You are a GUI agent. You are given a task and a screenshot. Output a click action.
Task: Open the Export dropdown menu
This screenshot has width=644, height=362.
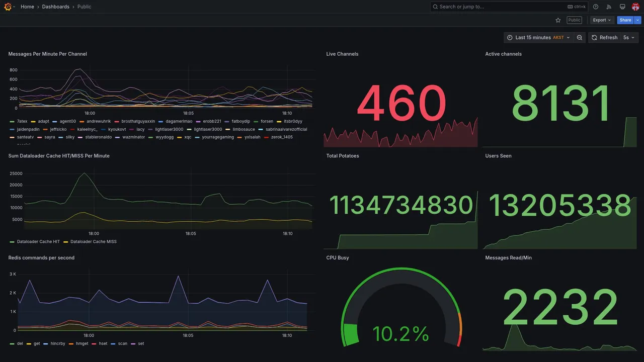point(602,20)
